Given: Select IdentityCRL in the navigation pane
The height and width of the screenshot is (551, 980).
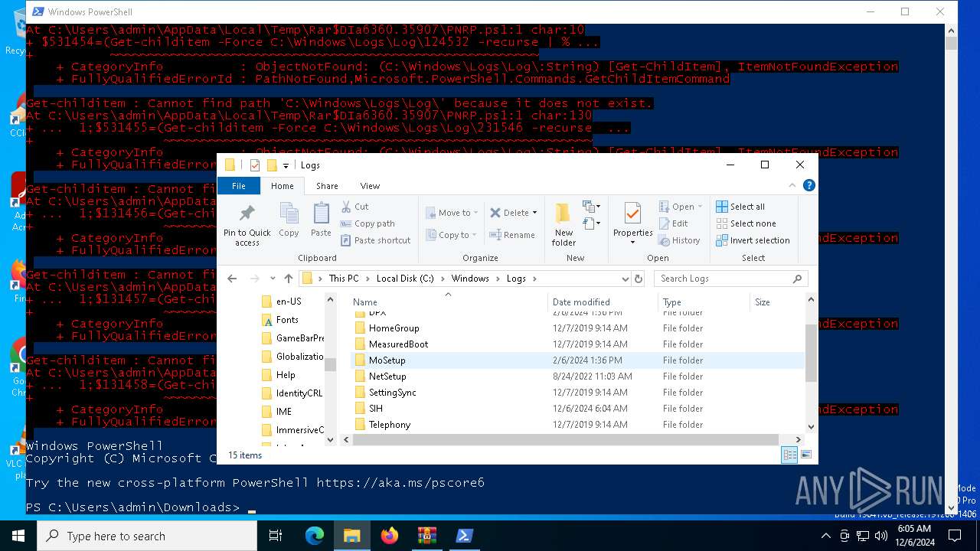Looking at the screenshot, I should pos(299,393).
